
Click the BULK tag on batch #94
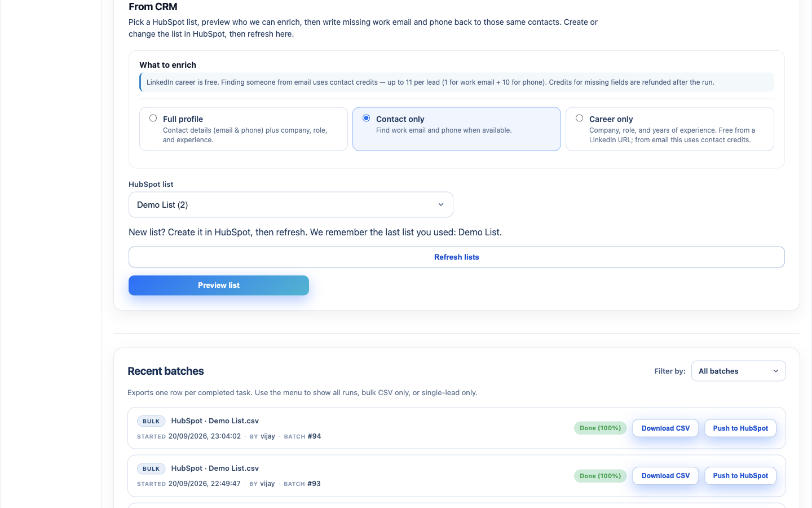click(x=151, y=422)
